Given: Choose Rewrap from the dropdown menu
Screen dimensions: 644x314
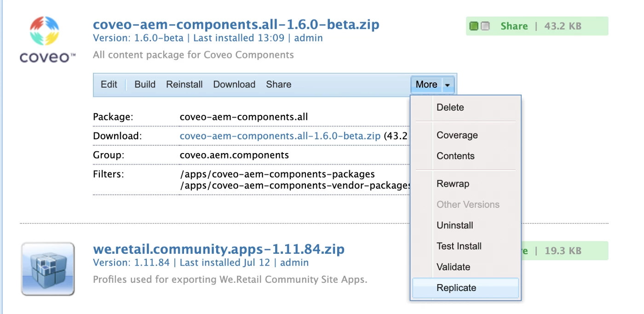Looking at the screenshot, I should click(453, 184).
